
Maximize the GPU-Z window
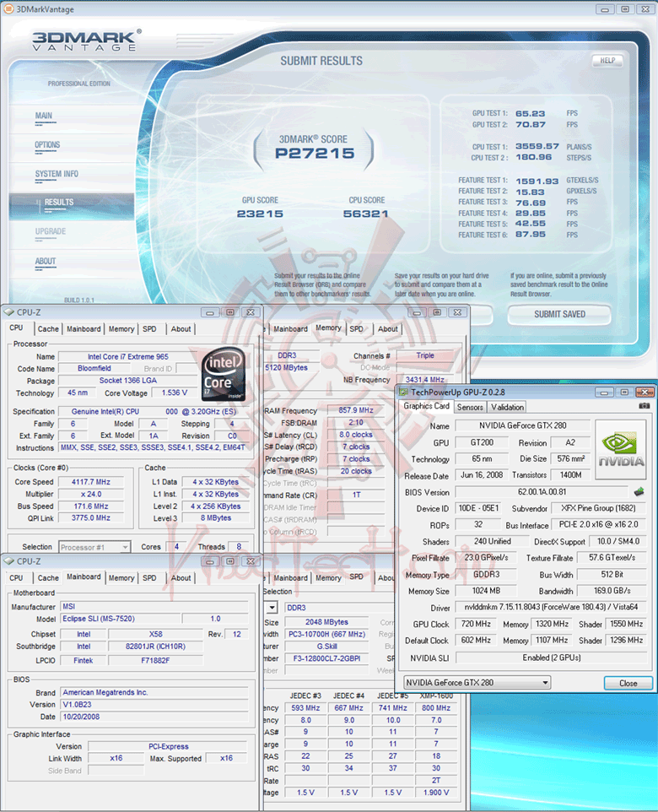click(624, 392)
